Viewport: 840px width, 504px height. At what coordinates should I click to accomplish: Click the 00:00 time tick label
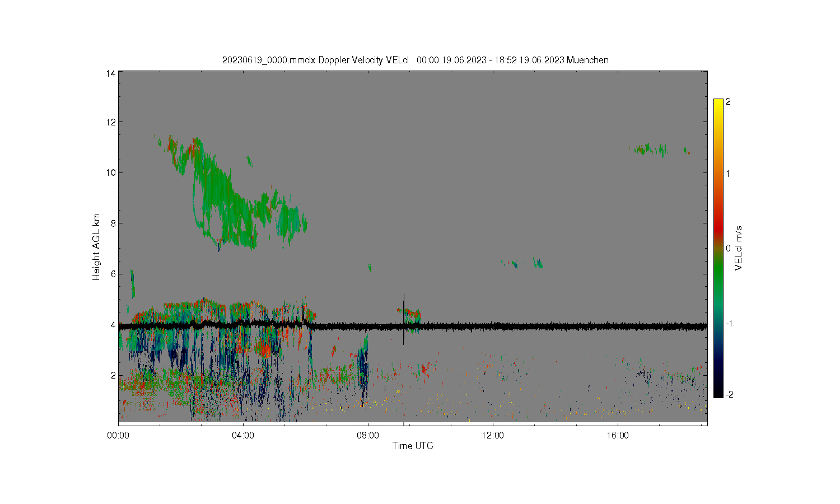click(118, 435)
